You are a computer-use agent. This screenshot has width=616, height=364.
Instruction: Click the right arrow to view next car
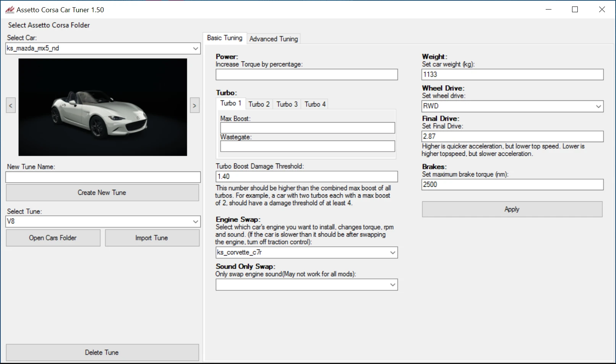pyautogui.click(x=195, y=105)
